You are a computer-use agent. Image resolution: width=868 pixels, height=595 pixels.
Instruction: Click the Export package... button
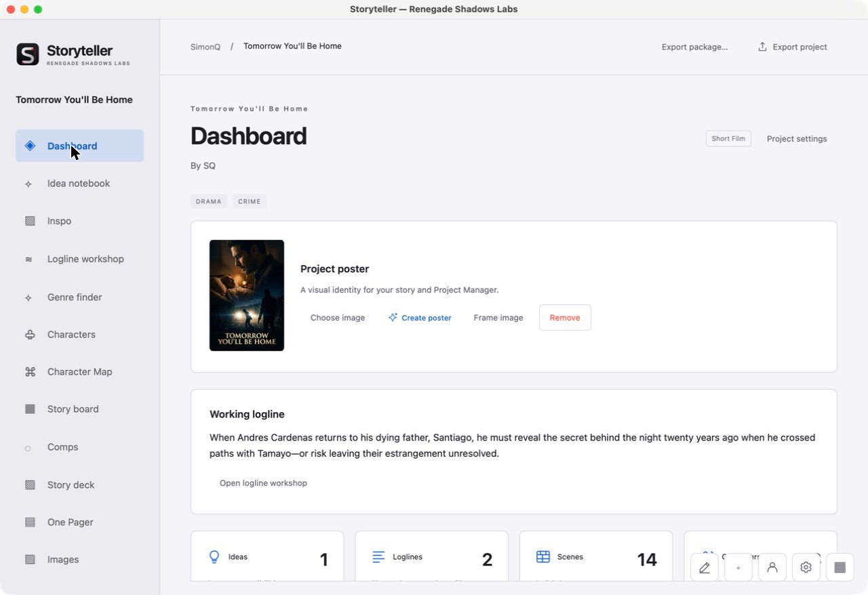point(694,47)
